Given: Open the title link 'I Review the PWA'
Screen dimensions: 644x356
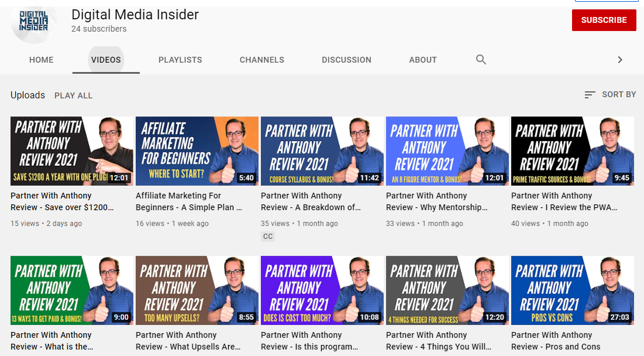Looking at the screenshot, I should pos(564,201).
